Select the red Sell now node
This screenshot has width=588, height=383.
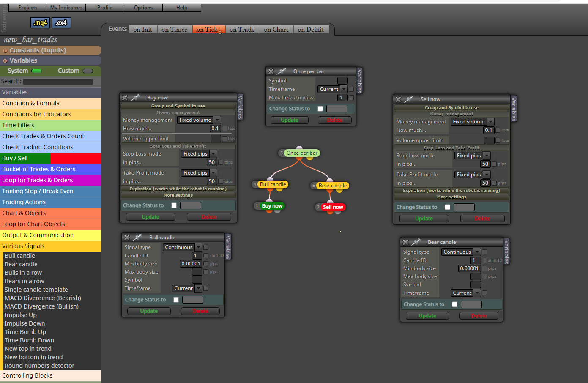(x=333, y=207)
